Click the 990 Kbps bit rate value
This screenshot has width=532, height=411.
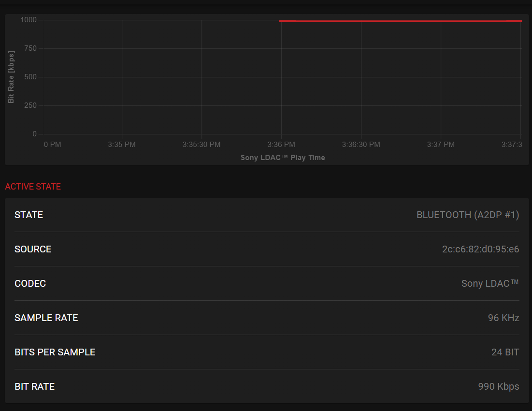[499, 387]
